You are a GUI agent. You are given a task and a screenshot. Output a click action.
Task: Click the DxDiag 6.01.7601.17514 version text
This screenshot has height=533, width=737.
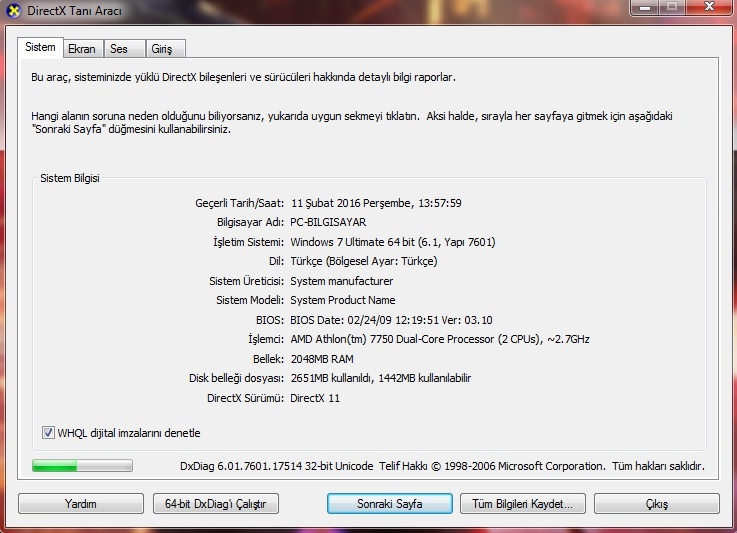click(276, 466)
